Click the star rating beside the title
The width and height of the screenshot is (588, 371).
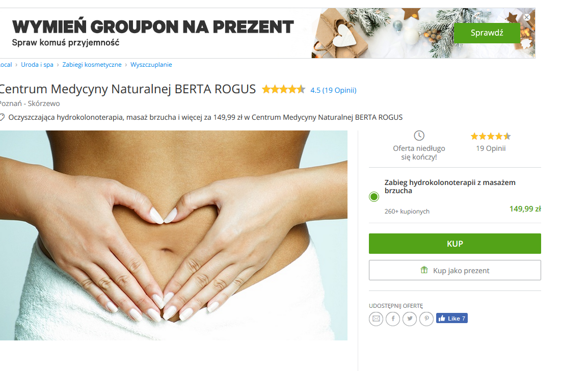pos(283,89)
